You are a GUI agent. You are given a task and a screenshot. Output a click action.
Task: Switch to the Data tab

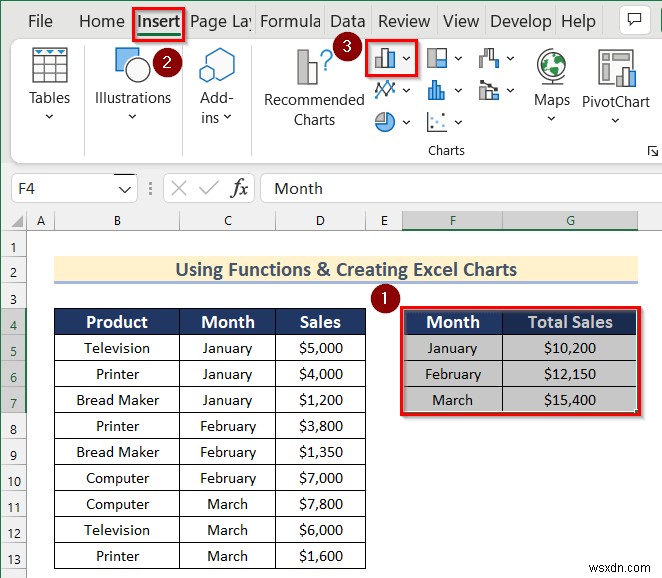coord(347,21)
